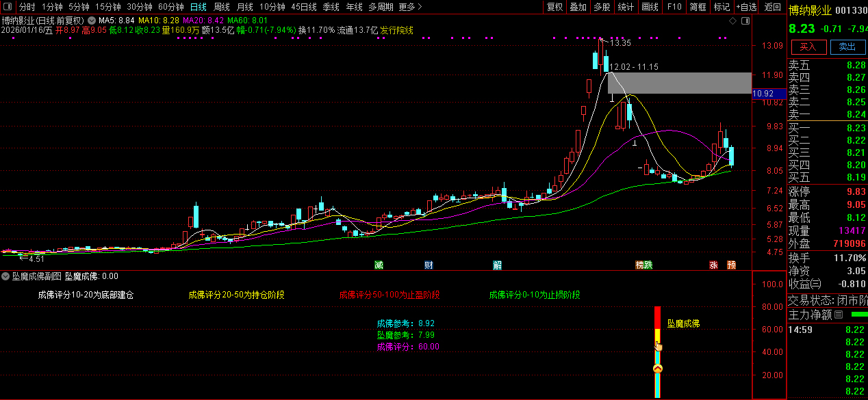Click the 交易状态 row
Screen dimensions: 868x400
pyautogui.click(x=827, y=300)
